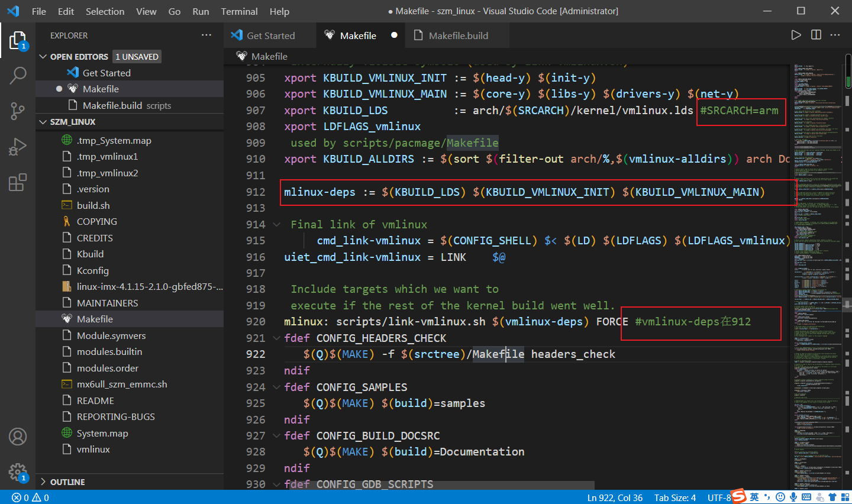The width and height of the screenshot is (852, 504).
Task: Open the Go menu
Action: [x=175, y=11]
